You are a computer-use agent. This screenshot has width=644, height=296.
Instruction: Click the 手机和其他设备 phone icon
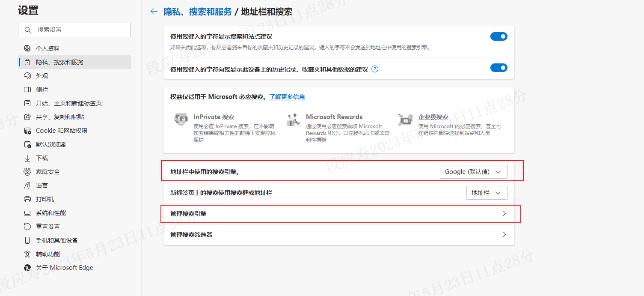click(27, 240)
